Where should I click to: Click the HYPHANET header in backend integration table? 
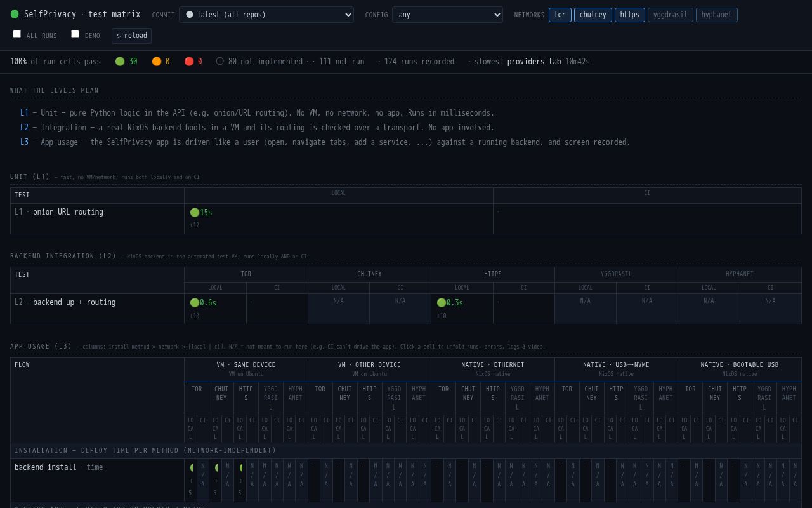pyautogui.click(x=740, y=274)
